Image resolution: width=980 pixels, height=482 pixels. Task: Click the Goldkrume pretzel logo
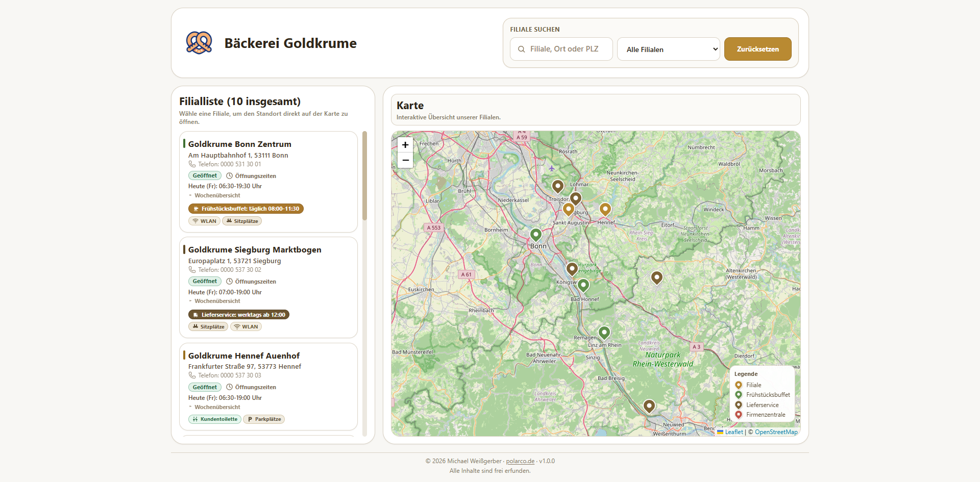199,43
